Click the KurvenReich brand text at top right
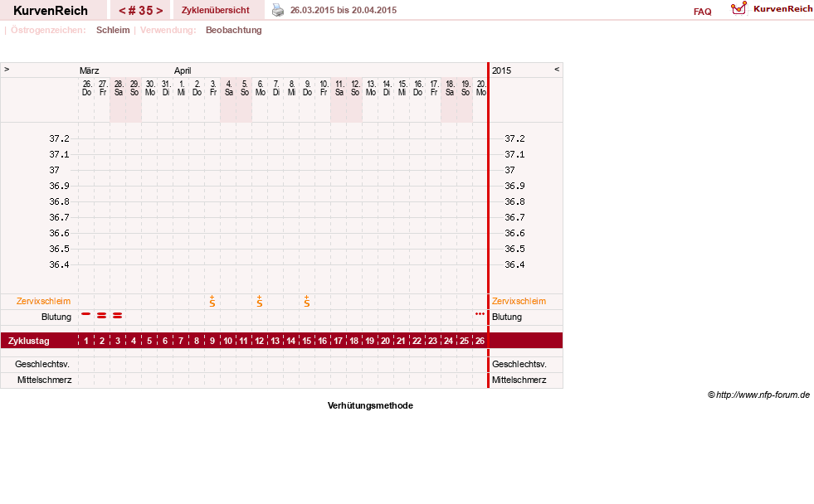814x504 pixels. [782, 9]
